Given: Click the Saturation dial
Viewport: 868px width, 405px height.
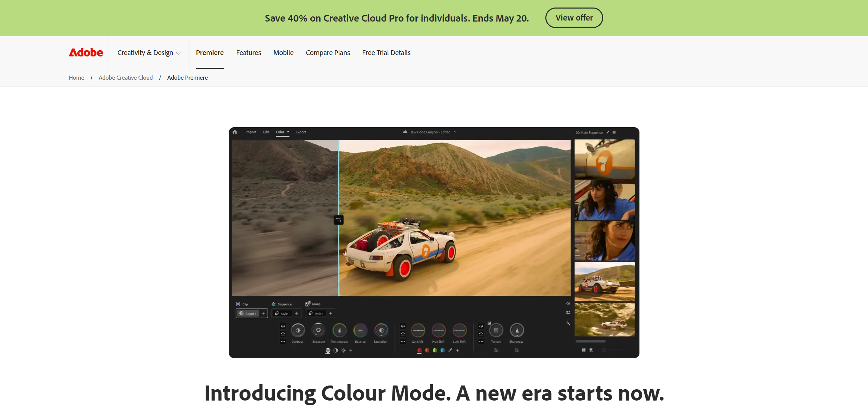Looking at the screenshot, I should 381,330.
